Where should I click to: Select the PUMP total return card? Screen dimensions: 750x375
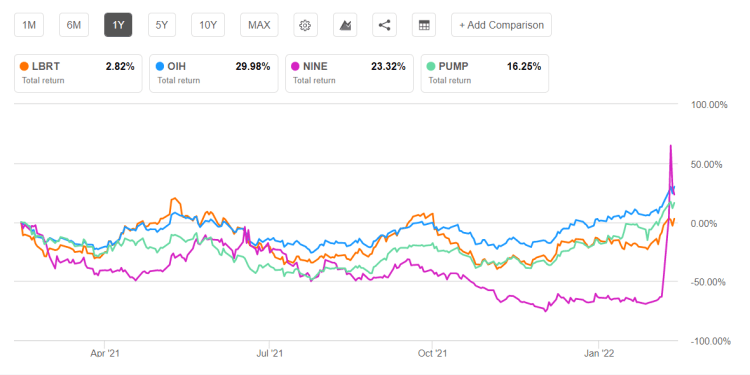click(485, 73)
